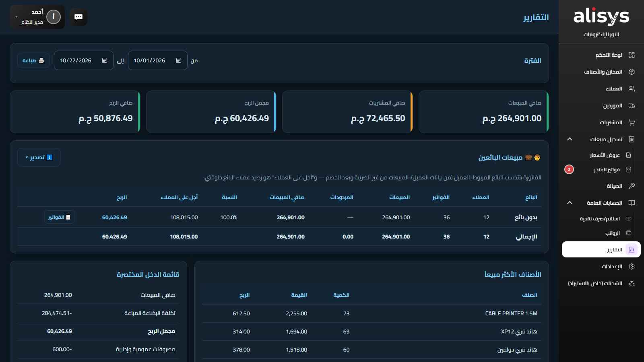Image resolution: width=644 pixels, height=362 pixels.
Task: Click the البائع column header
Action: tap(531, 197)
